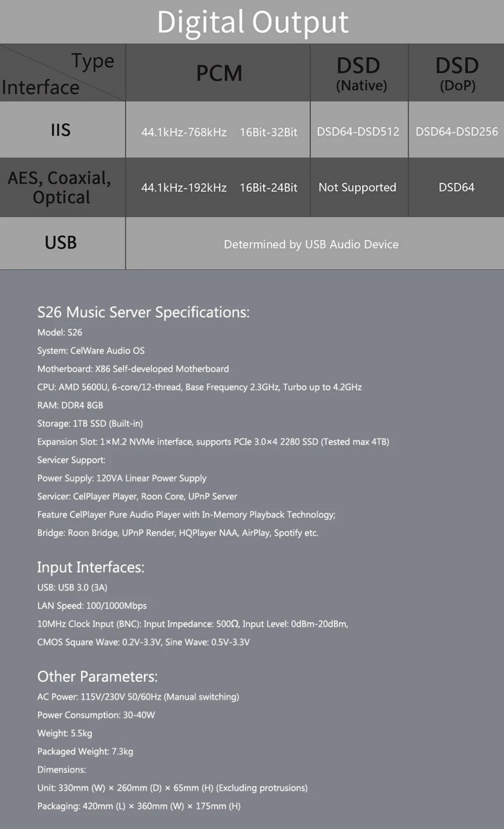The height and width of the screenshot is (829, 504).
Task: Select the Packaged Weight 7.3kg line
Action: [85, 751]
